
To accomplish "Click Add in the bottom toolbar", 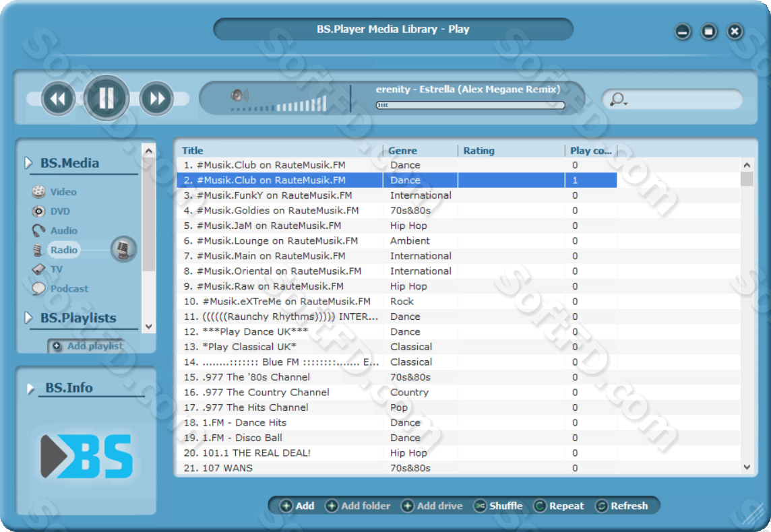I will point(297,506).
